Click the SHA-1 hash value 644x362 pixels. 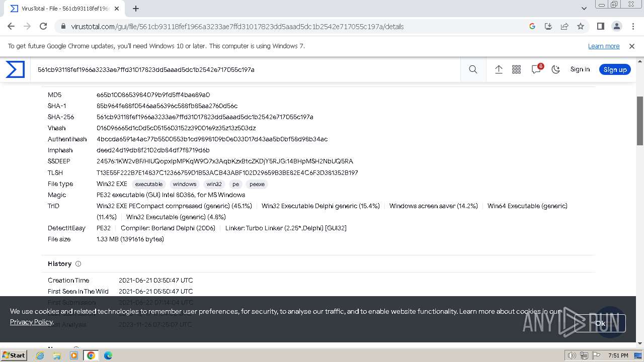167,106
